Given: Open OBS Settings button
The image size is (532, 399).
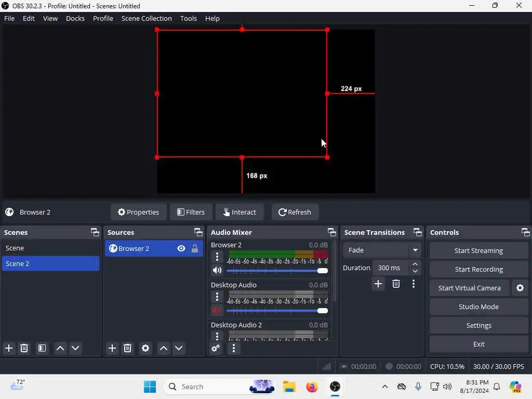Looking at the screenshot, I should [x=478, y=325].
